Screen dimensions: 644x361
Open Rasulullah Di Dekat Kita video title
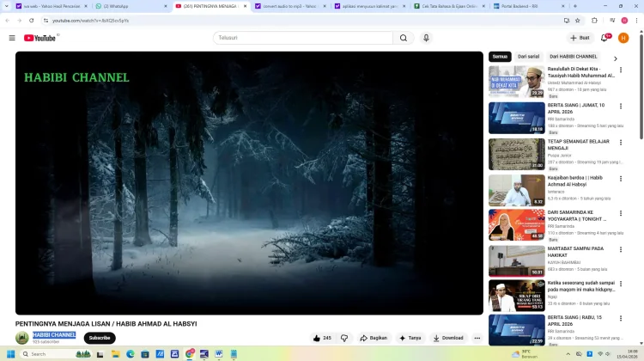click(581, 72)
